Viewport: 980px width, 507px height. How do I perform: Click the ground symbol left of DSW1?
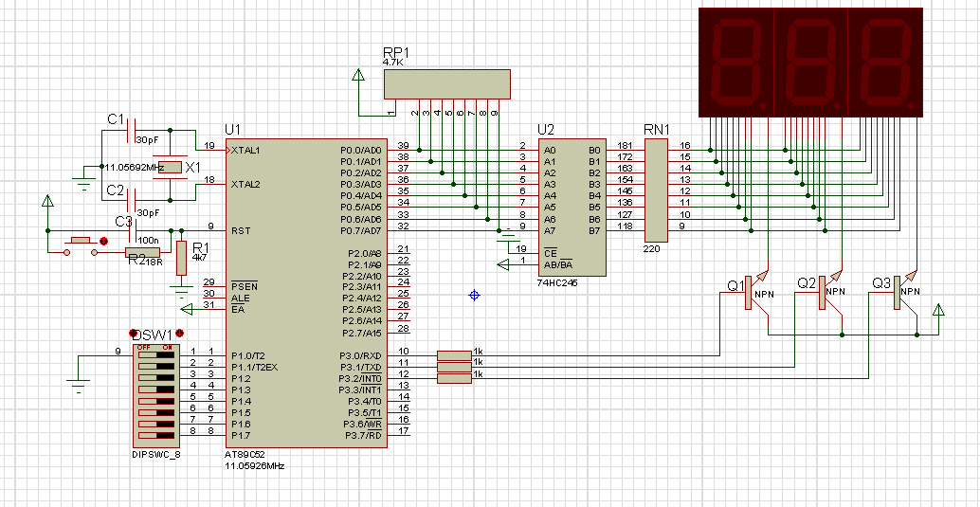coord(78,386)
